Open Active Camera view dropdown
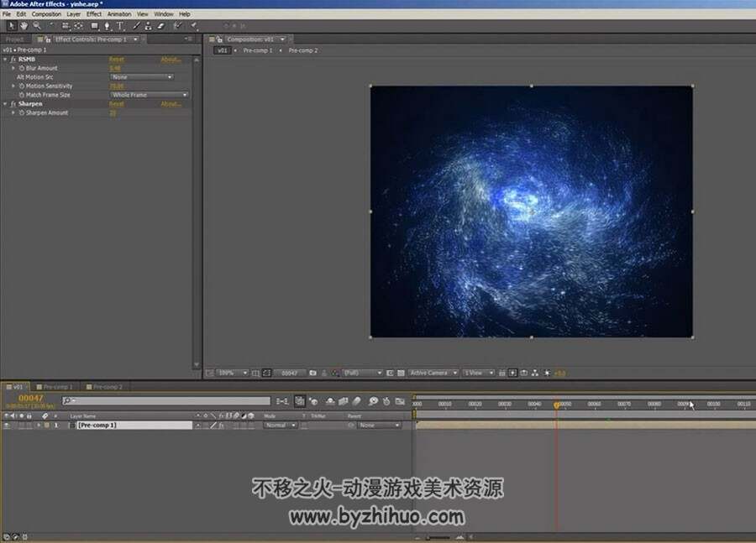The width and height of the screenshot is (756, 543). click(x=433, y=373)
